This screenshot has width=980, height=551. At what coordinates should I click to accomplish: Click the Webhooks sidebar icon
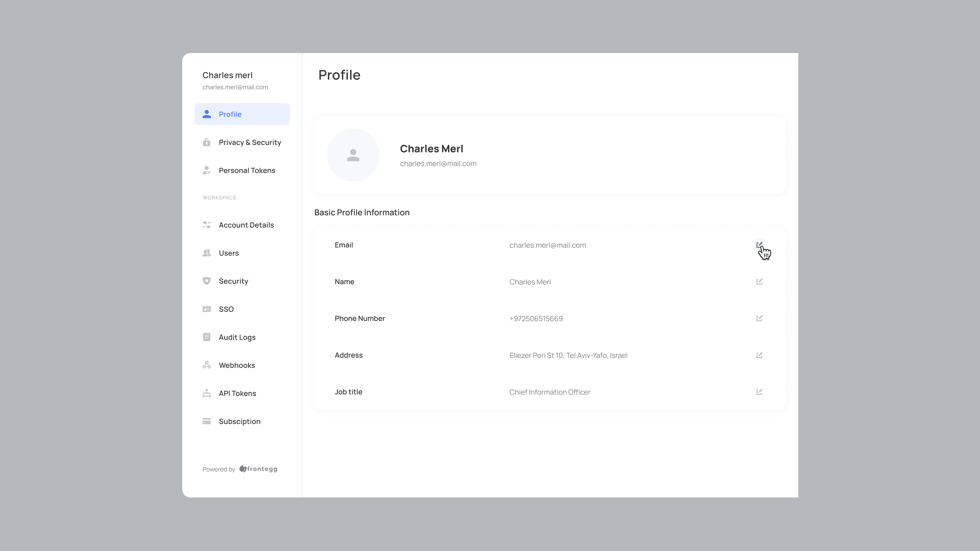click(207, 365)
